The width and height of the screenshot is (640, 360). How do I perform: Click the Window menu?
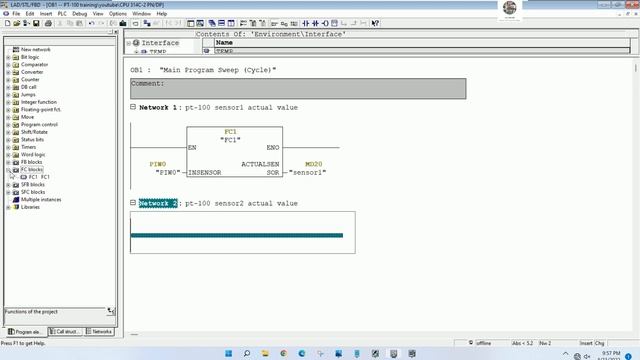point(141,14)
